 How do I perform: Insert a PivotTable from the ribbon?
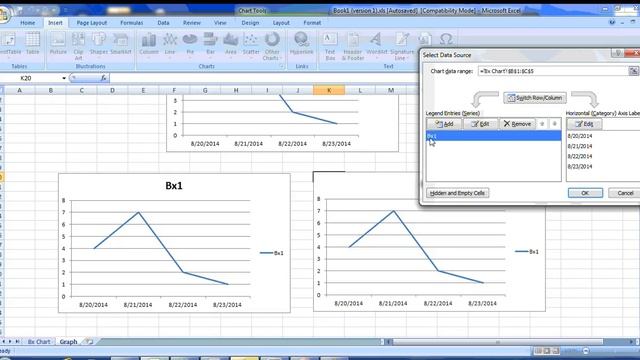(x=9, y=46)
